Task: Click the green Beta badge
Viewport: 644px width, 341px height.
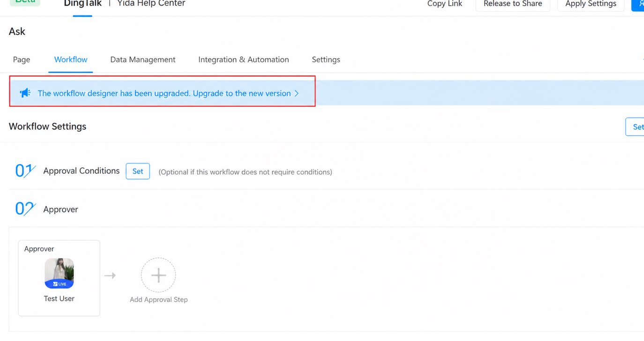Action: 25,2
